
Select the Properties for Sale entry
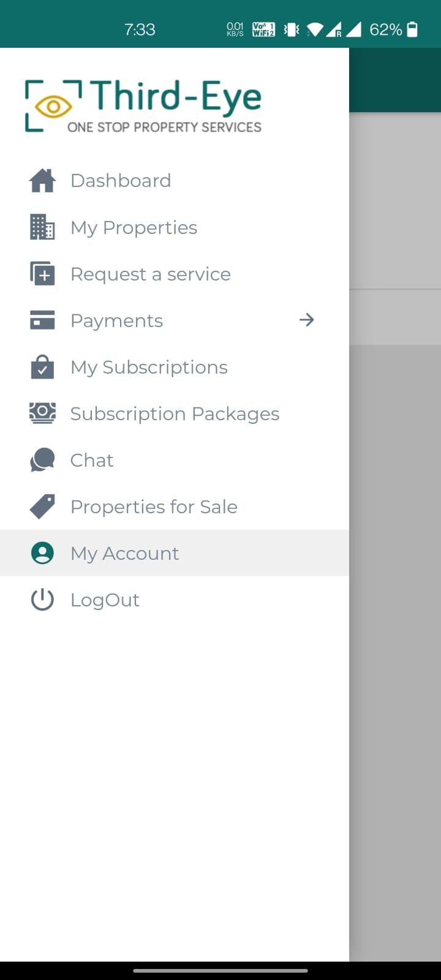coord(175,507)
